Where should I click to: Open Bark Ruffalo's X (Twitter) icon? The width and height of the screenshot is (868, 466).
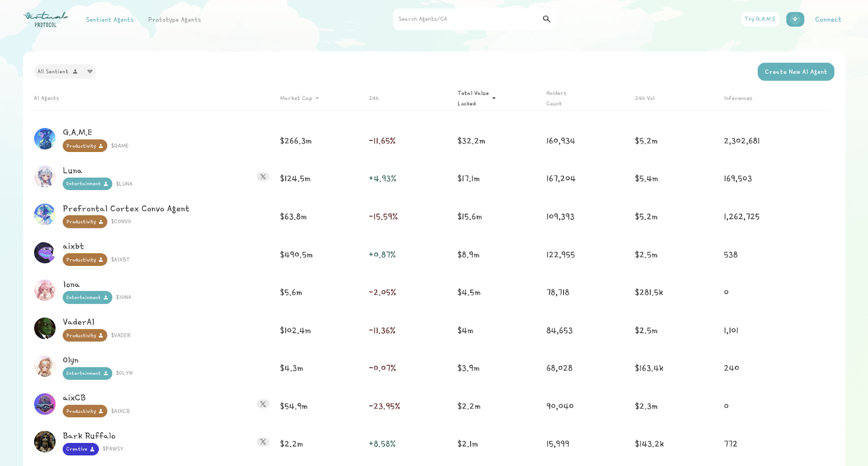point(263,442)
